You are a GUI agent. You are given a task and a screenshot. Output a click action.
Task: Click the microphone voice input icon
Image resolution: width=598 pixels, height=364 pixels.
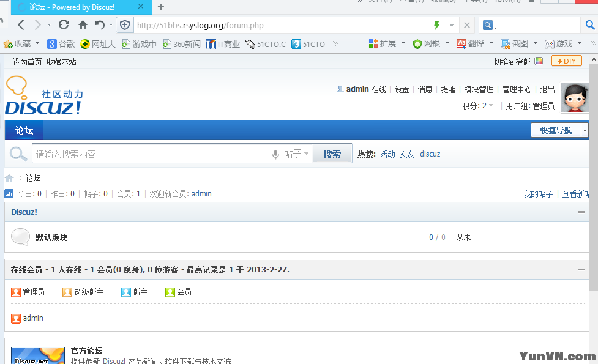pyautogui.click(x=275, y=154)
